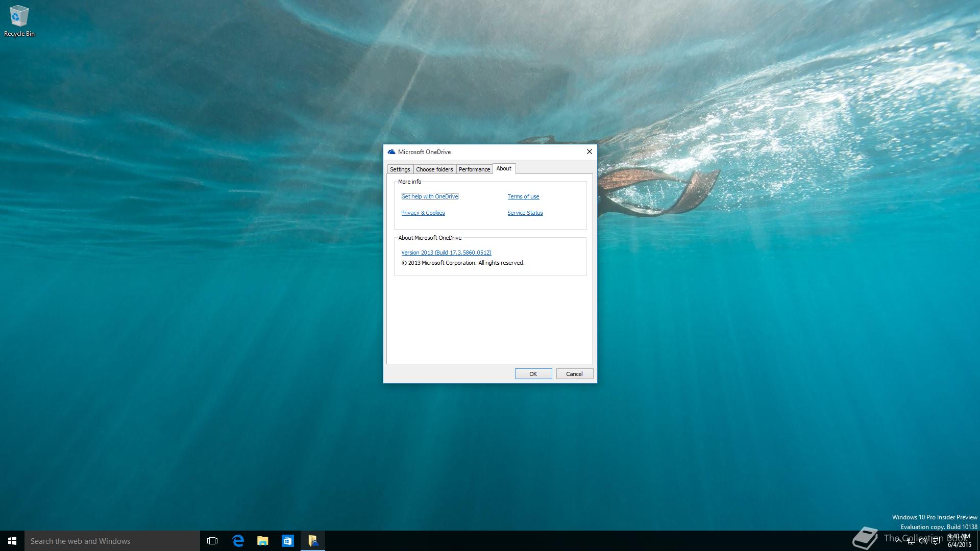Open the network status tray icon
The width and height of the screenshot is (980, 551).
[x=911, y=541]
